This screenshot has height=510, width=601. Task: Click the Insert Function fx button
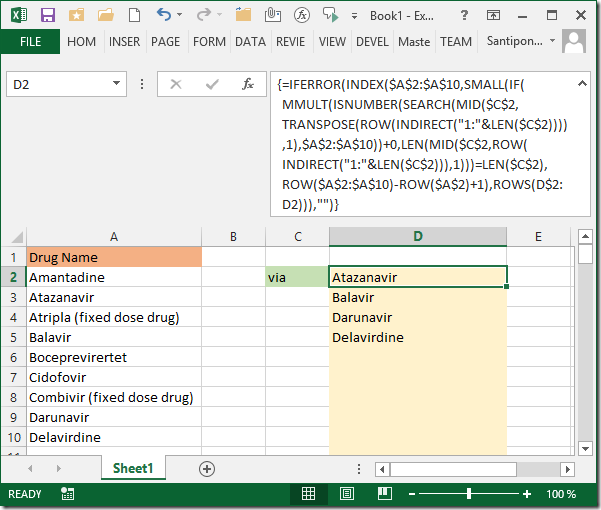click(x=248, y=84)
